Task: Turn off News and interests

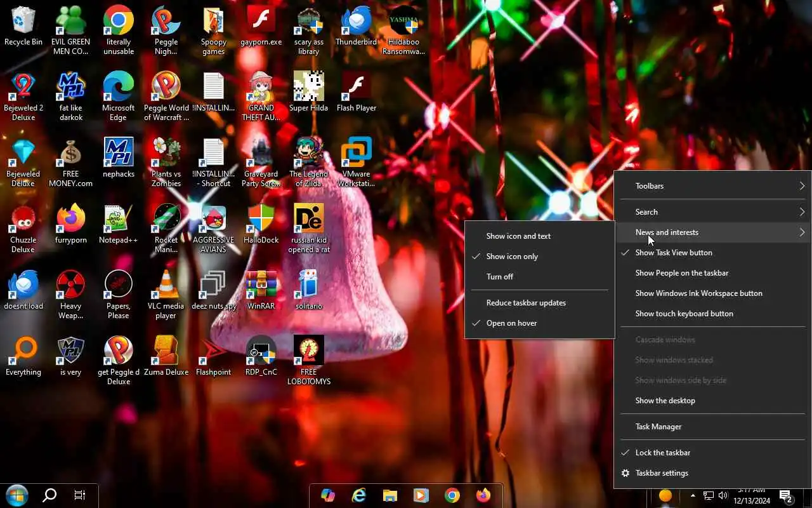Action: click(540, 277)
